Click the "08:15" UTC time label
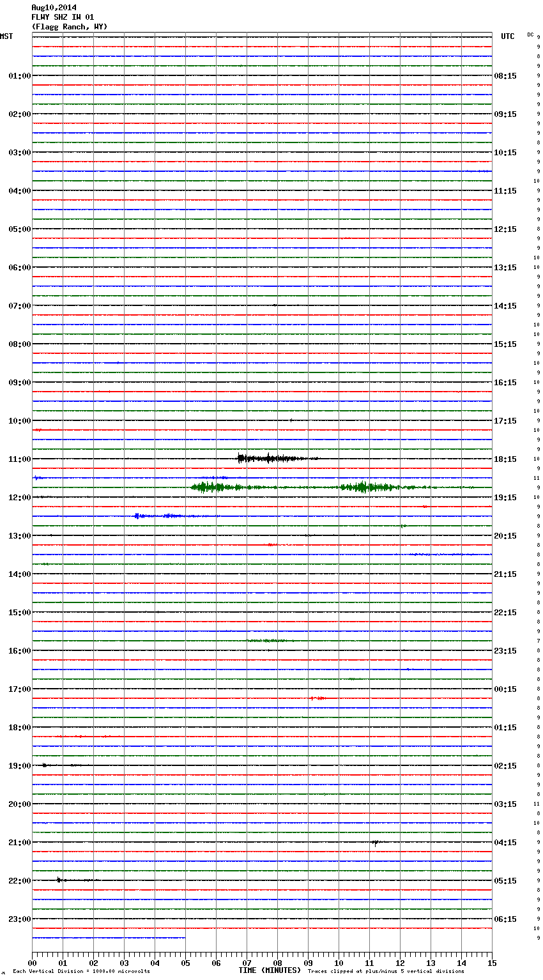Viewport: 543px width, 980px height. tap(505, 76)
